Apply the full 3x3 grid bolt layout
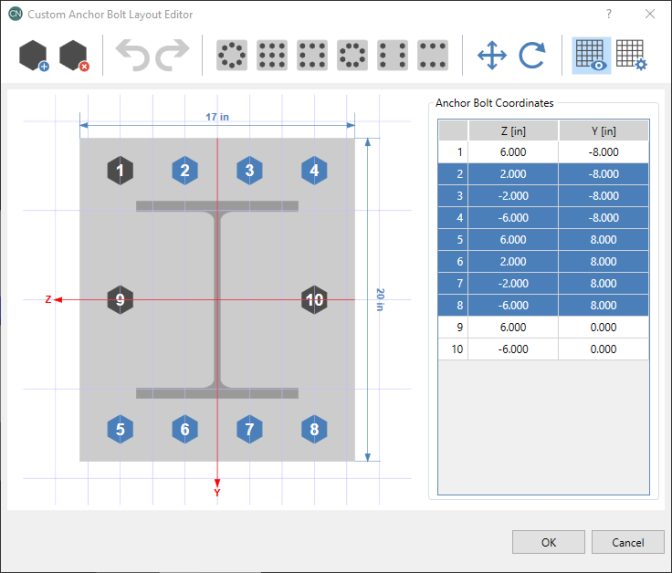This screenshot has height=573, width=672. pyautogui.click(x=272, y=56)
